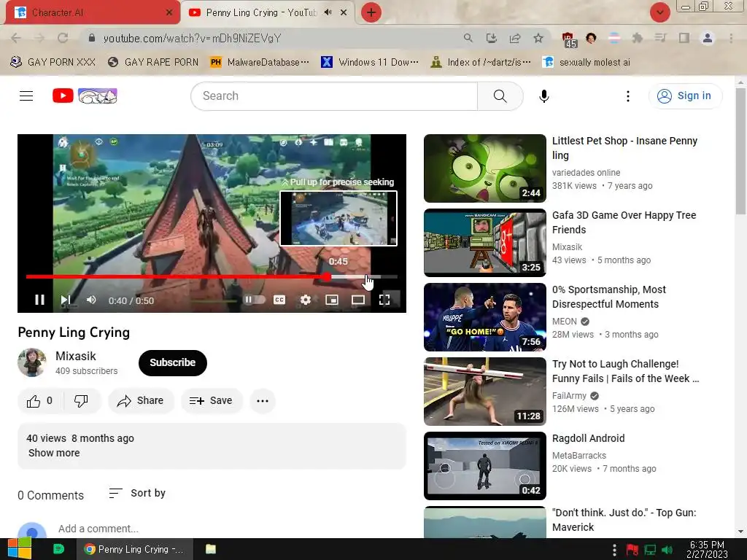Screen dimensions: 747x560
Task: Open the zoom magnifier in address bar
Action: click(x=468, y=38)
